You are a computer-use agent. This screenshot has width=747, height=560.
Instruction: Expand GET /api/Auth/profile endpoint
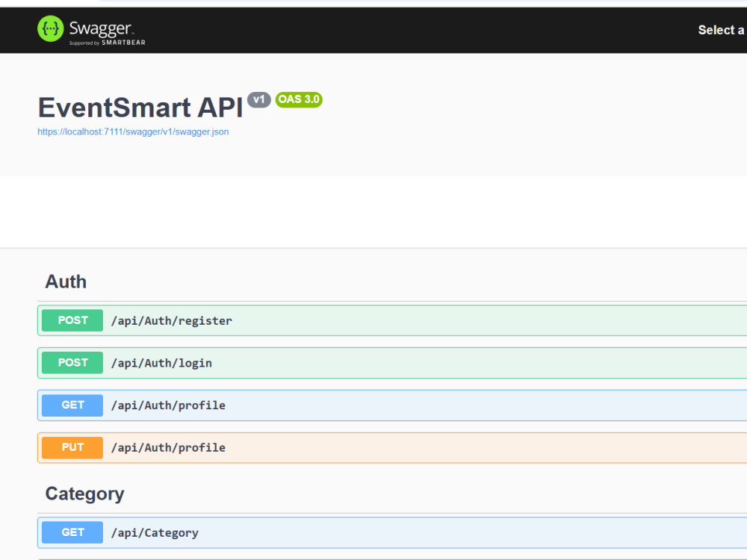392,405
